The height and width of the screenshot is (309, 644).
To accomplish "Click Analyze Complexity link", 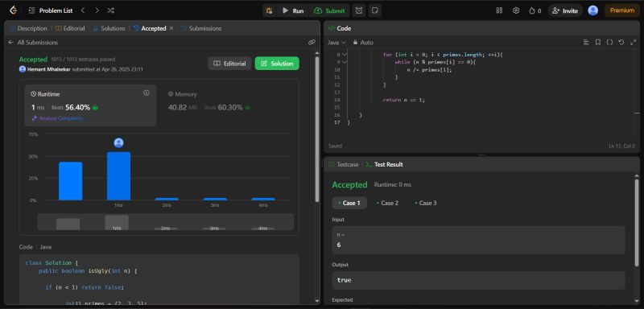I will [x=57, y=118].
